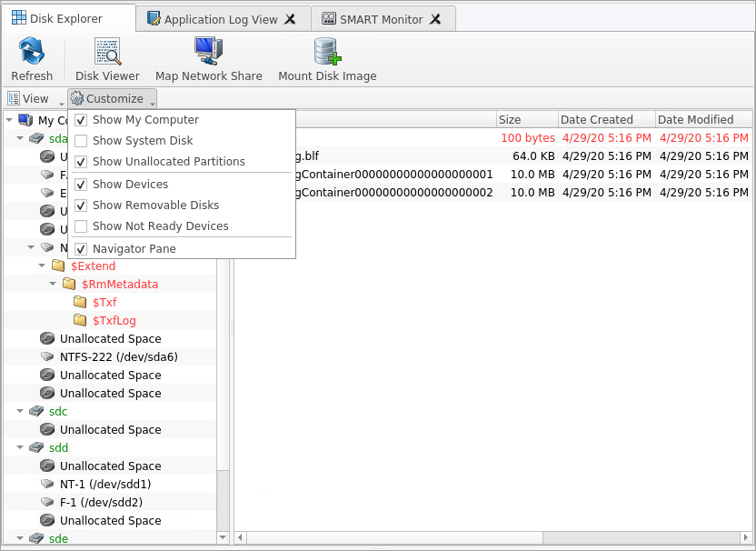
Task: Sort files by Size column header
Action: (x=510, y=119)
